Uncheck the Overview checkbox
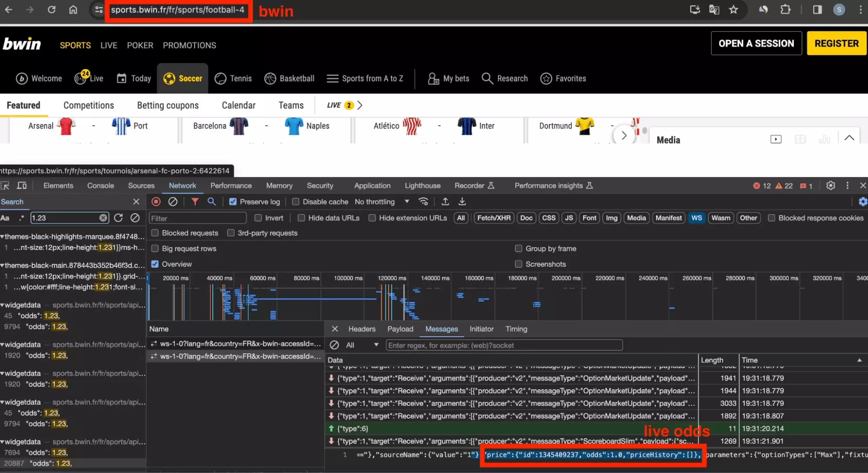 click(x=155, y=264)
